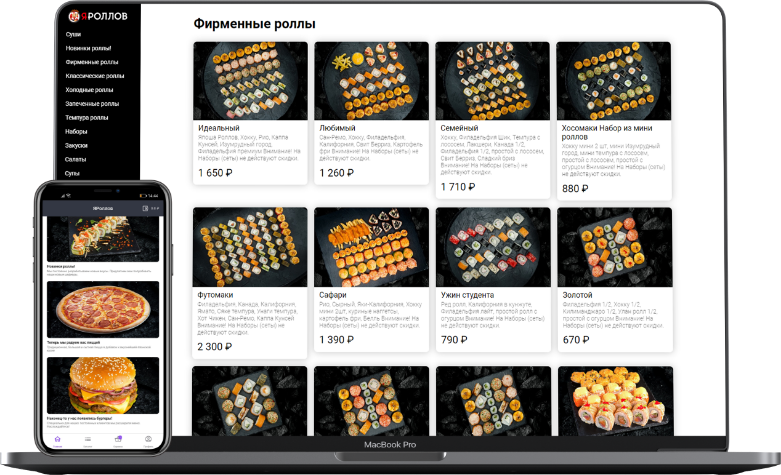Open the Идеальный set product photo
The image size is (781, 475).
250,81
